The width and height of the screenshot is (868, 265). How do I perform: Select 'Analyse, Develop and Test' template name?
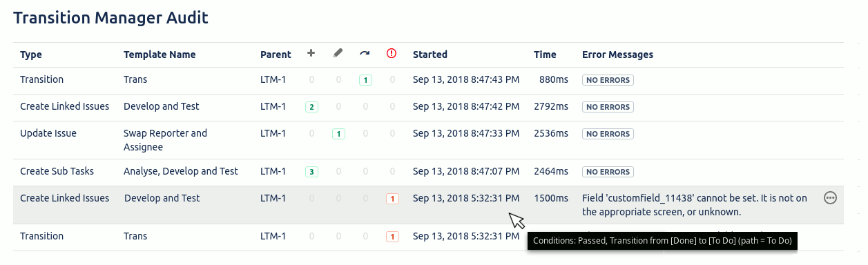[181, 171]
